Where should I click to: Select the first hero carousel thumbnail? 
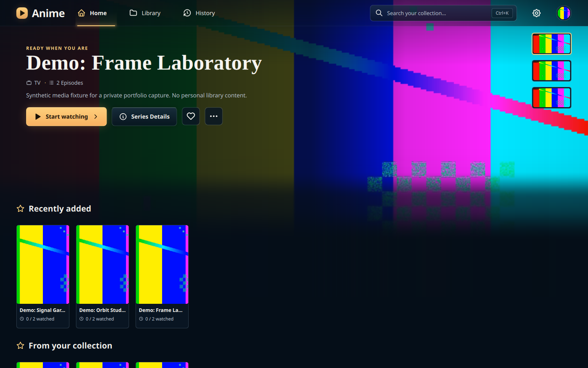pyautogui.click(x=552, y=44)
